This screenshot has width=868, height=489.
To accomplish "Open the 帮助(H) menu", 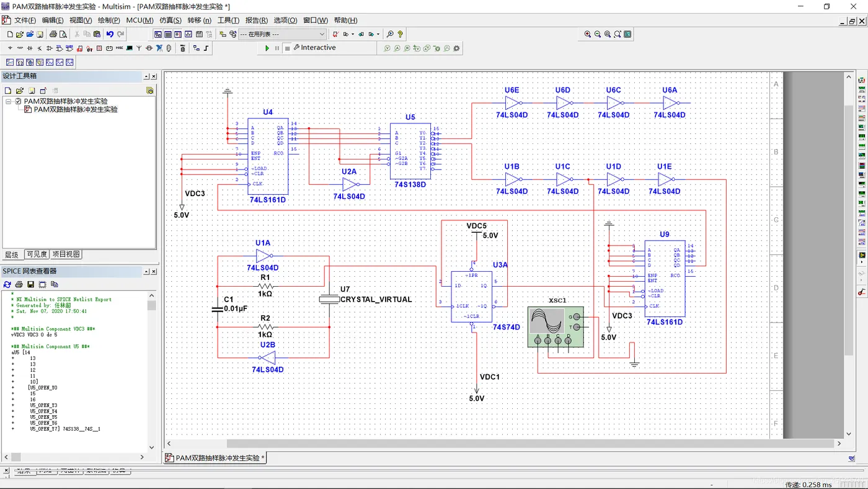I will tap(345, 20).
